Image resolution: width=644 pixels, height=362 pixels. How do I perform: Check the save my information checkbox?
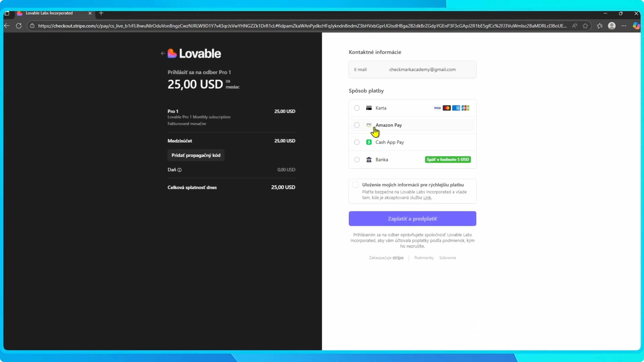(355, 185)
